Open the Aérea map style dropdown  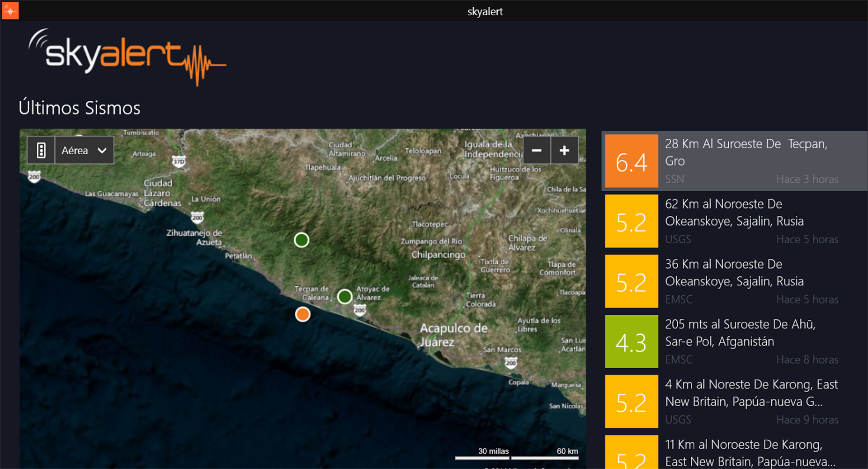tap(84, 151)
